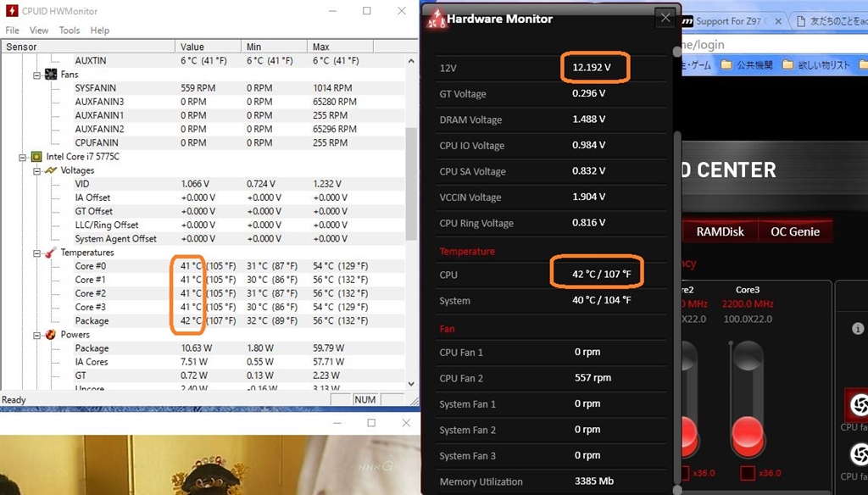868x495 pixels.
Task: Click the Value column header
Action: 209,47
